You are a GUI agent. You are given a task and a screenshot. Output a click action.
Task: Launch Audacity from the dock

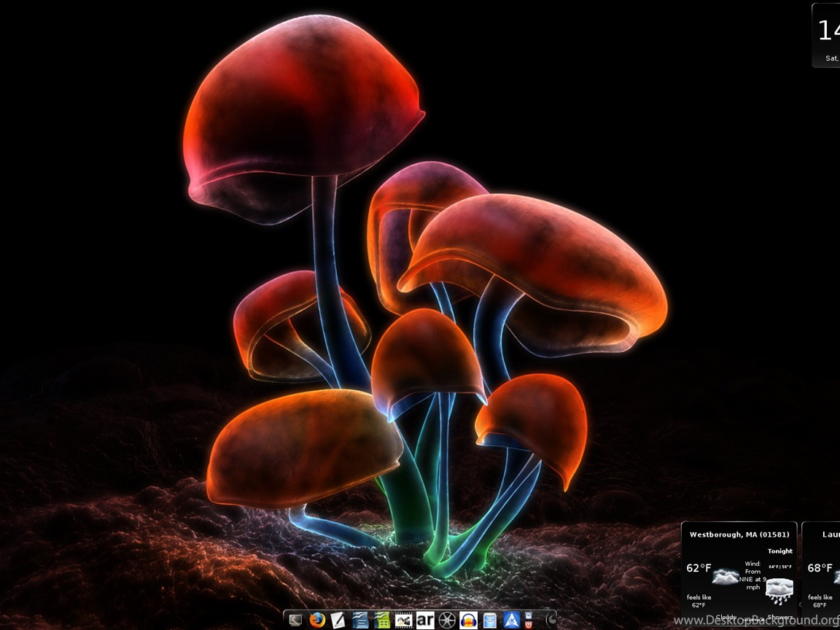468,620
